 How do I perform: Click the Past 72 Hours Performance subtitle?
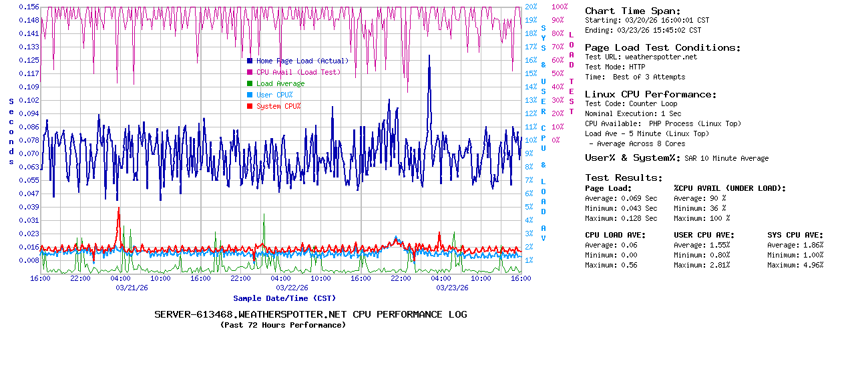point(283,325)
